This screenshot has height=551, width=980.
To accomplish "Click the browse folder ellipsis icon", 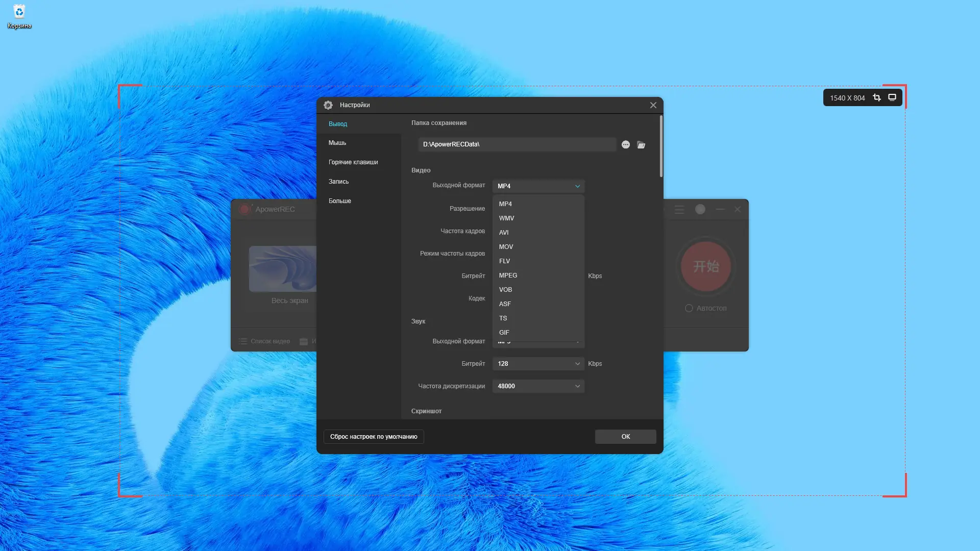I will click(626, 145).
